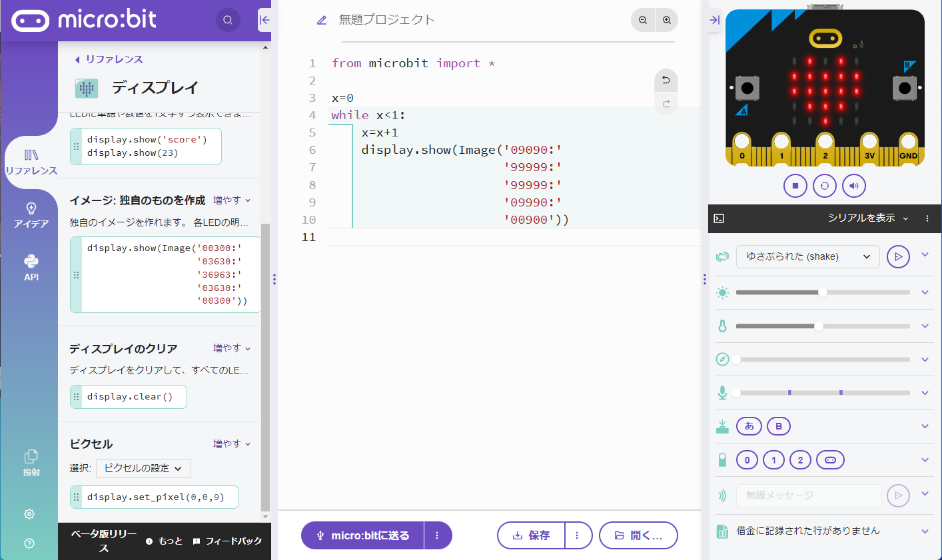Switch to the API tab
The width and height of the screenshot is (942, 560).
[31, 267]
